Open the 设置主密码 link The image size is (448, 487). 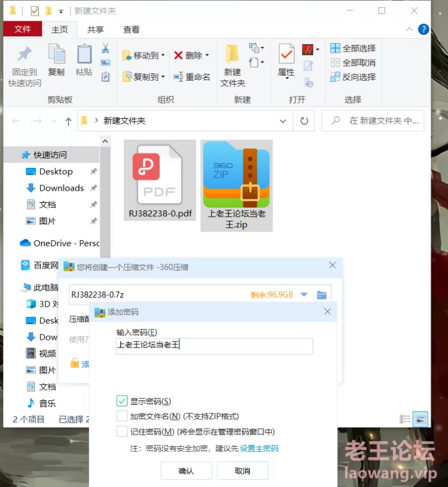[259, 448]
